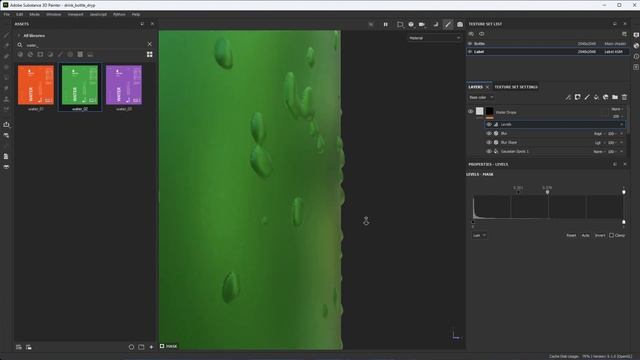Click the Texture Set List settings icon at right
Image resolution: width=640 pixels, height=360 pixels.
(x=624, y=34)
